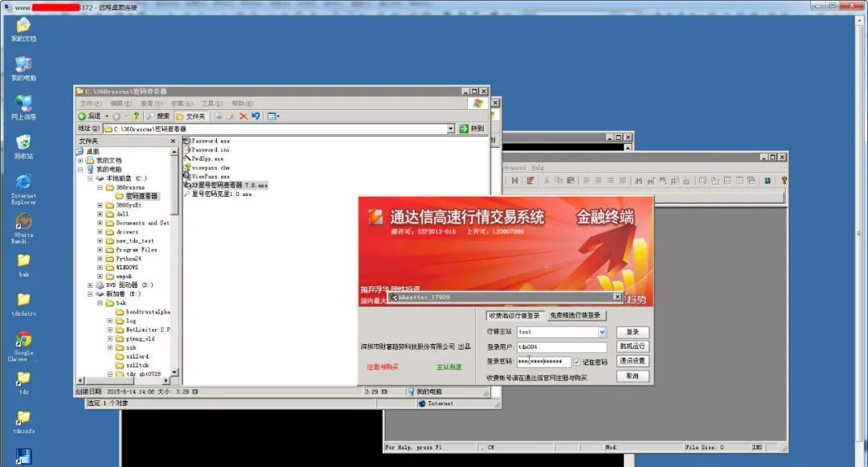
Task: Select the new_tdx_test folder in the tree
Action: point(130,240)
